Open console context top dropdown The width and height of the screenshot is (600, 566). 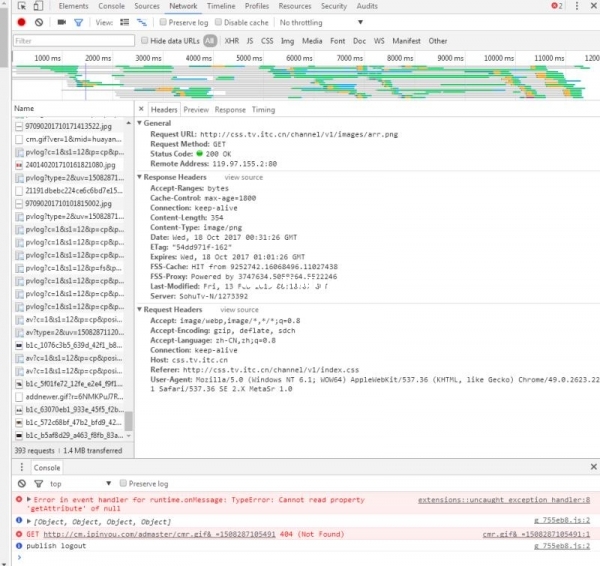pos(80,484)
